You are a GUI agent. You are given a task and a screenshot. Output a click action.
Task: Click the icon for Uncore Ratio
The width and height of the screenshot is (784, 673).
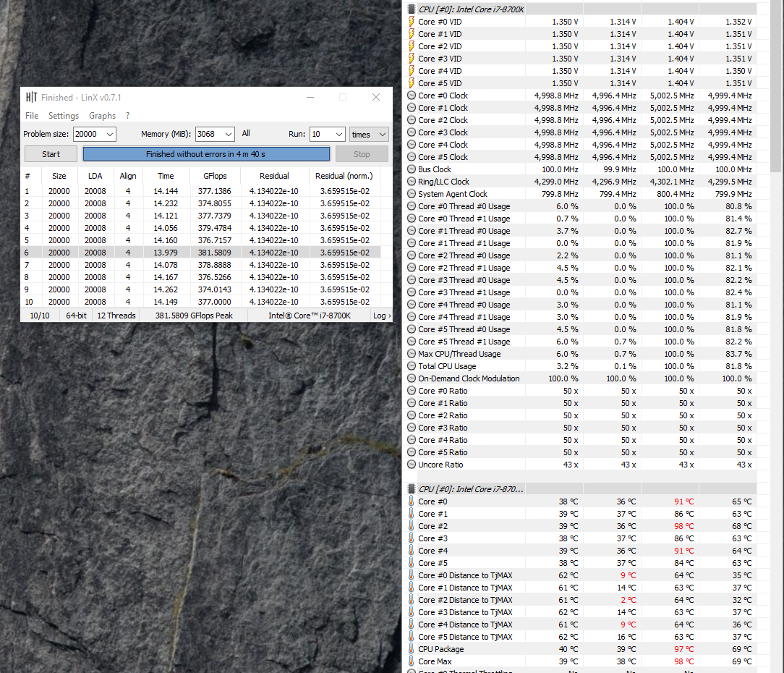point(412,465)
